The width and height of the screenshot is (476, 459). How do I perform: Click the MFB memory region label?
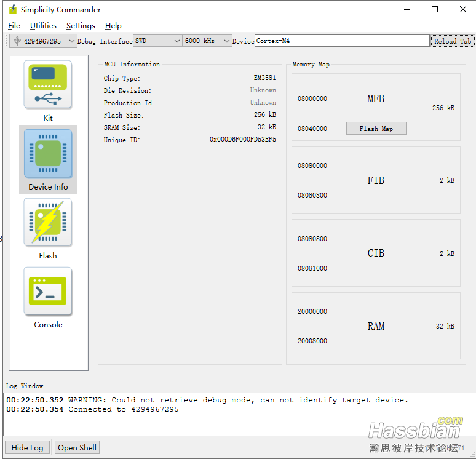point(376,98)
